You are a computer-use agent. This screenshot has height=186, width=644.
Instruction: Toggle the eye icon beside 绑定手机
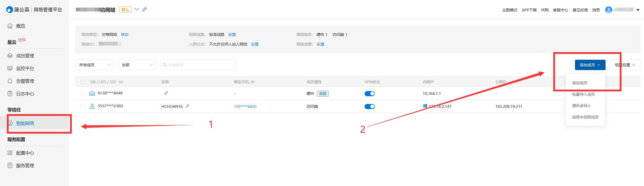[x=253, y=82]
